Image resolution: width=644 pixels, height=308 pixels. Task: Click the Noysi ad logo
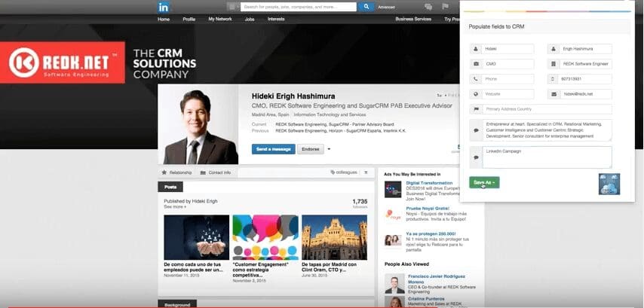393,215
